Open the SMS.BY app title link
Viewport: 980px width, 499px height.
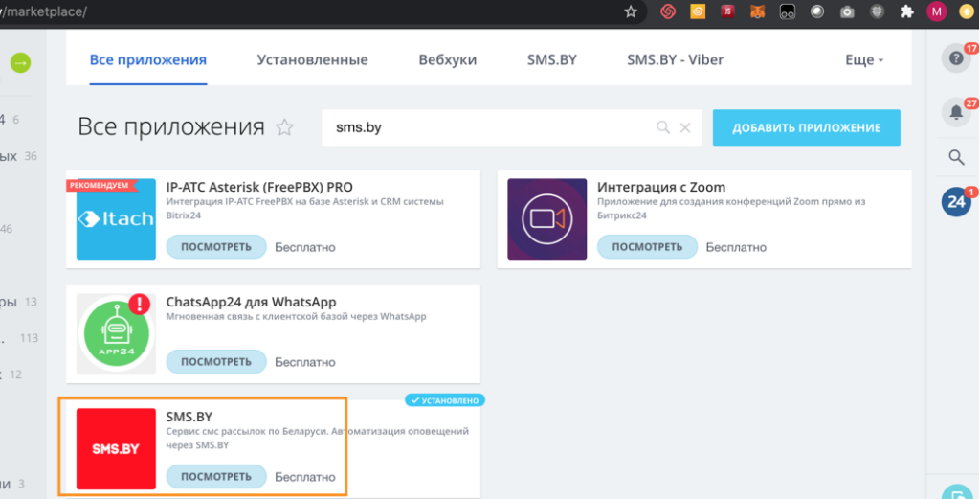point(190,417)
